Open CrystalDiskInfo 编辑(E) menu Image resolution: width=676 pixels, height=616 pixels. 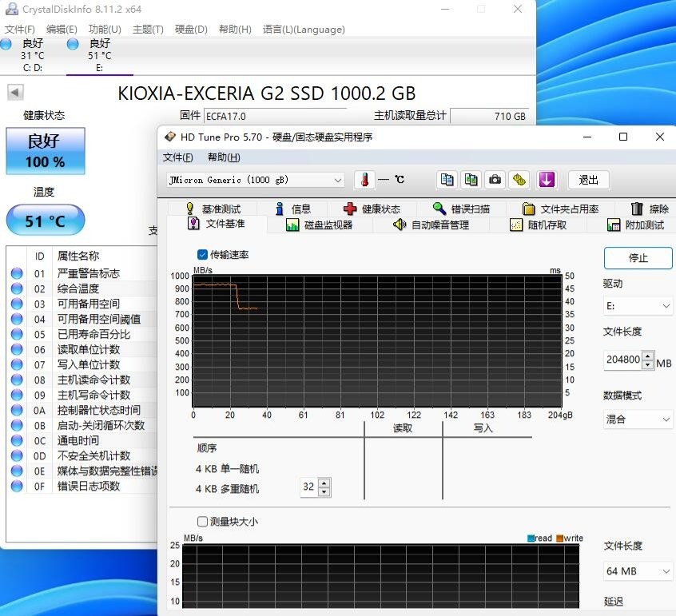coord(62,30)
